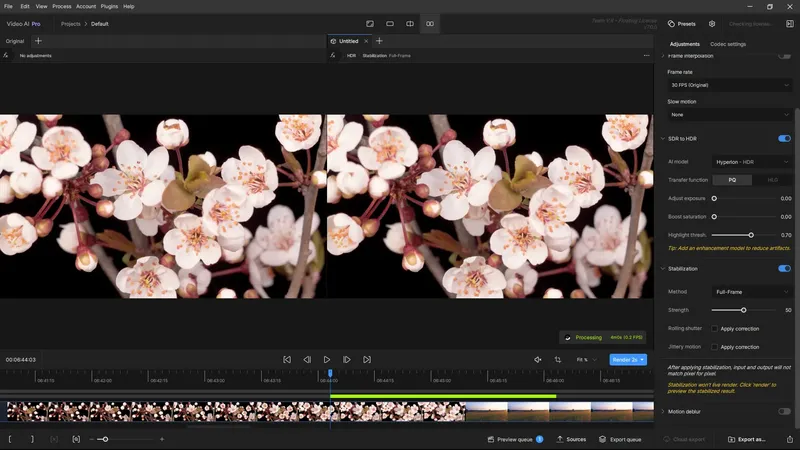
Task: Play the video preview
Action: click(x=327, y=359)
